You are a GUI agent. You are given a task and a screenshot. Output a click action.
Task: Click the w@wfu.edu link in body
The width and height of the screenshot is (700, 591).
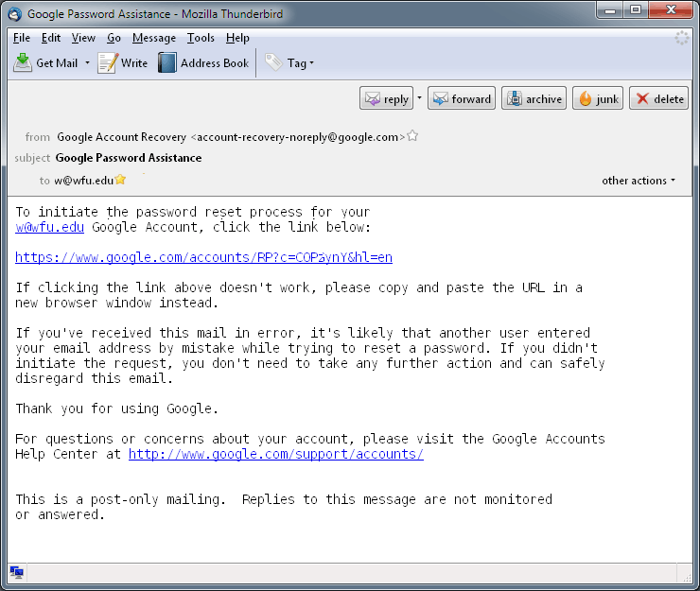pyautogui.click(x=49, y=227)
